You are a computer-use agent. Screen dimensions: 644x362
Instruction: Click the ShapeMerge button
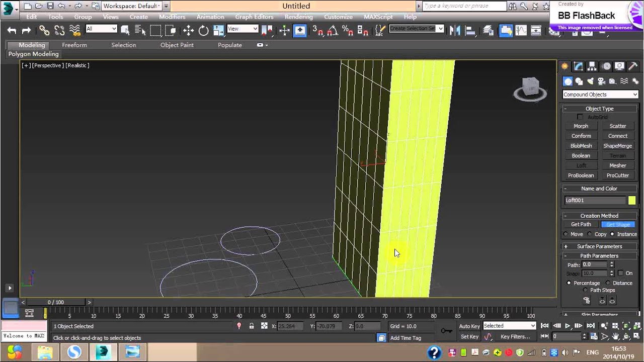pos(618,146)
